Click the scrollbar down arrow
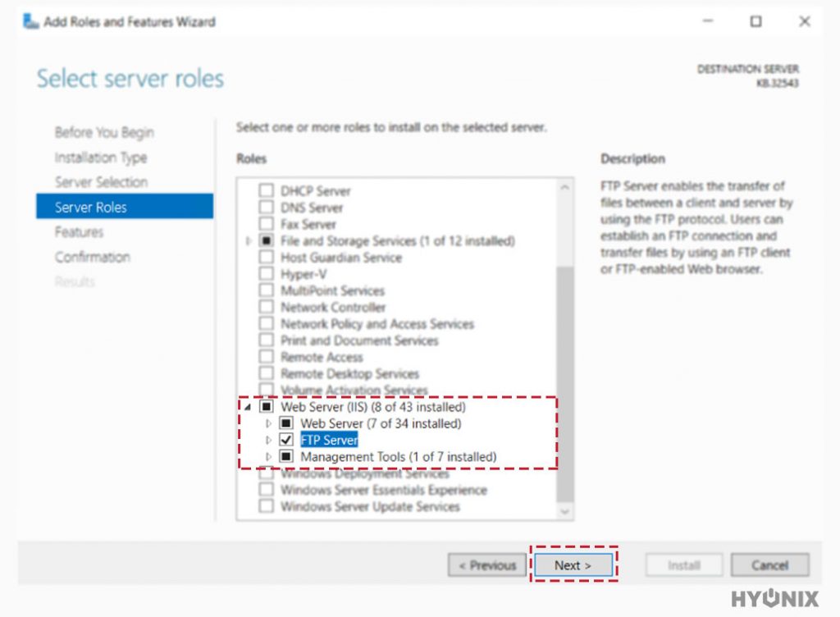Image resolution: width=840 pixels, height=617 pixels. click(564, 513)
